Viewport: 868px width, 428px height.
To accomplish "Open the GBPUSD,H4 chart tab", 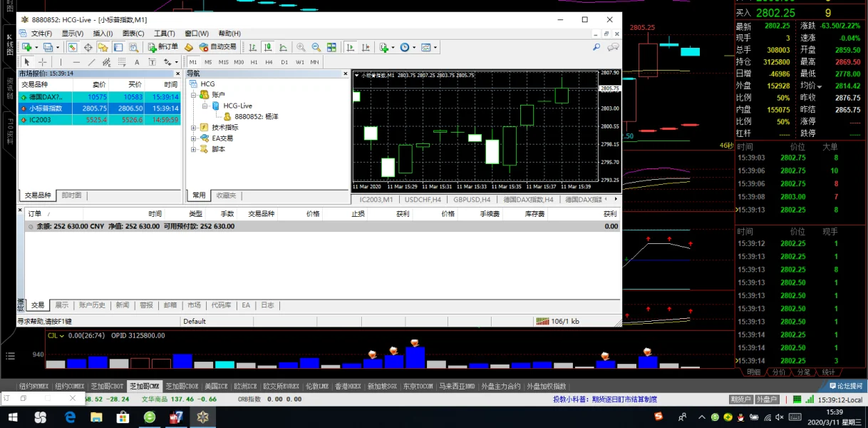I will pyautogui.click(x=472, y=200).
